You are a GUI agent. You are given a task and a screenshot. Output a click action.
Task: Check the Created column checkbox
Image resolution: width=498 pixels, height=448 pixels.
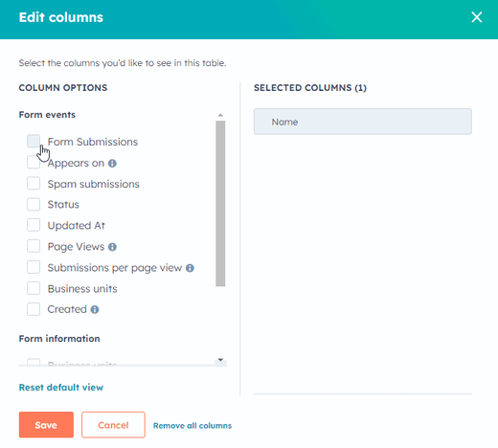(x=34, y=309)
